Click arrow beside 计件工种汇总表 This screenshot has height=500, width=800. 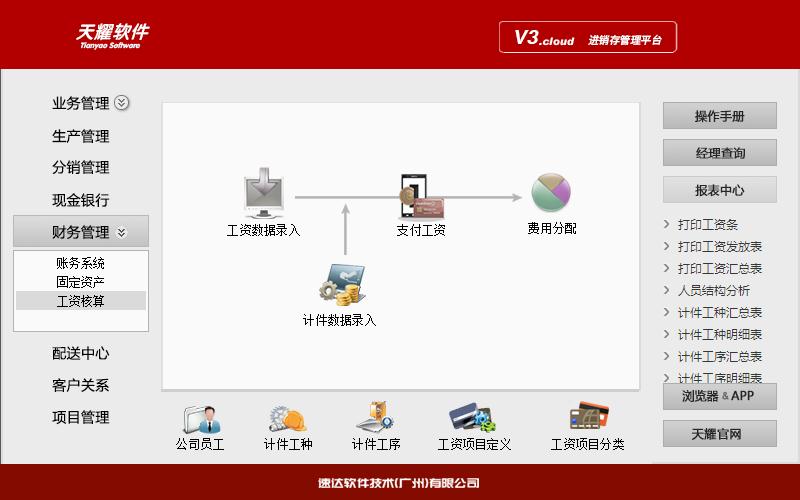coord(666,312)
